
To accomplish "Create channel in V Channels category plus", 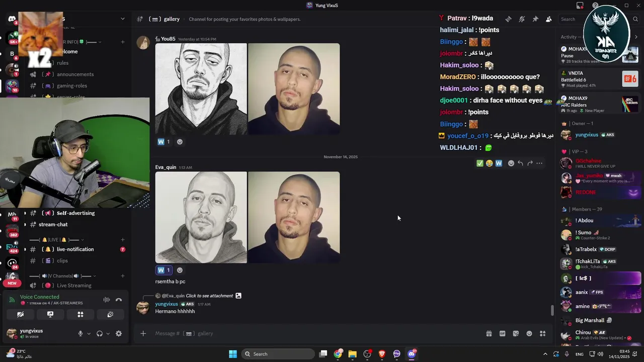I will 123,276.
